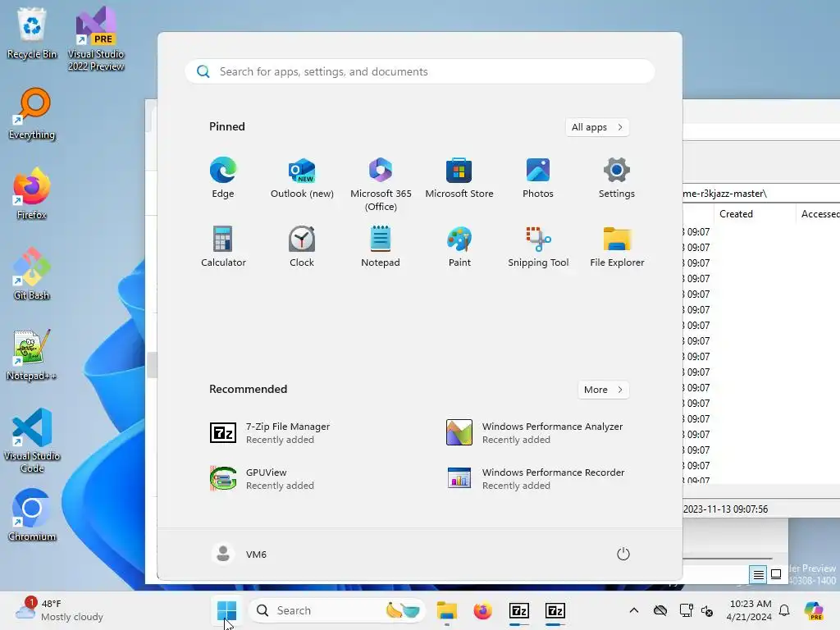Switch to the second 7-Zip taskbar window
Viewport: 840px width, 630px height.
click(x=555, y=610)
